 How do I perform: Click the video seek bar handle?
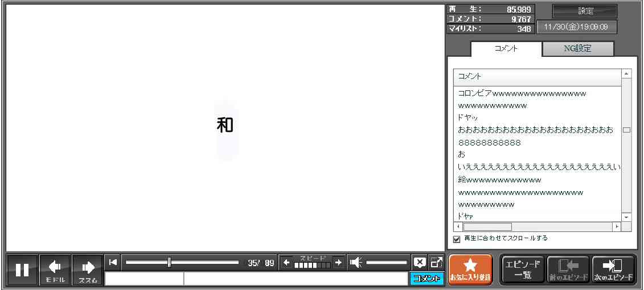169,262
